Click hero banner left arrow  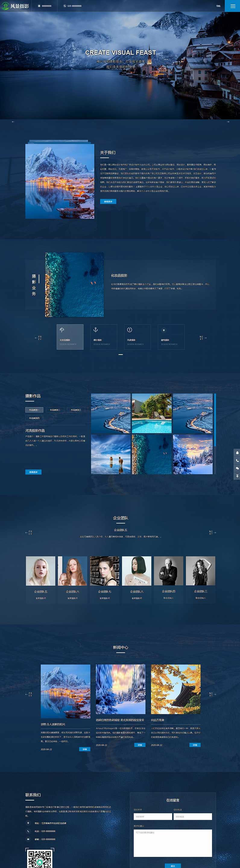point(13,122)
